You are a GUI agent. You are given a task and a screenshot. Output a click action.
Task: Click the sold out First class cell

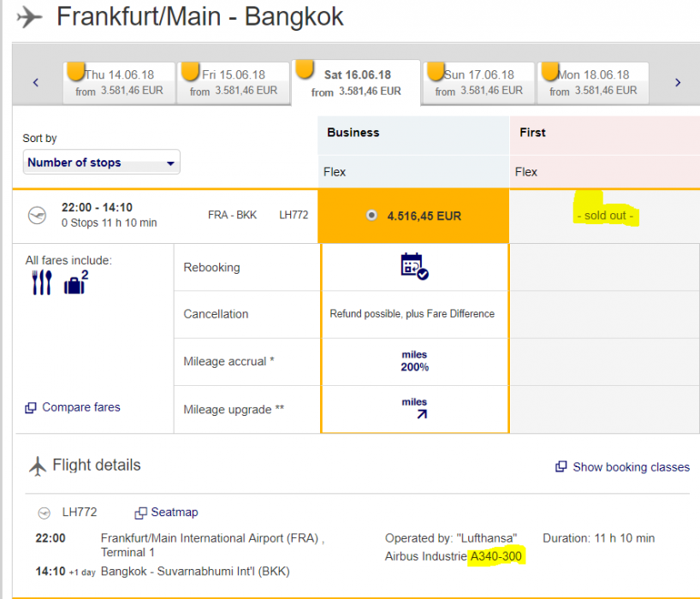click(x=605, y=216)
